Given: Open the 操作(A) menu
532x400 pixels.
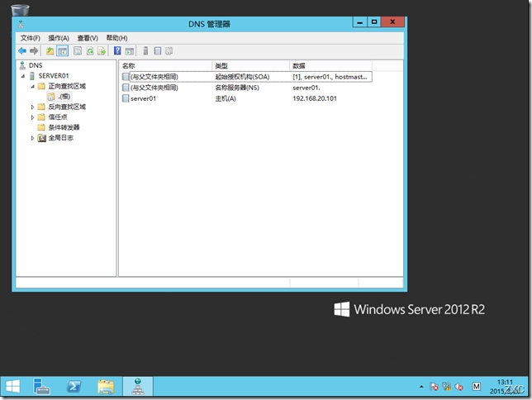Looking at the screenshot, I should (x=59, y=38).
